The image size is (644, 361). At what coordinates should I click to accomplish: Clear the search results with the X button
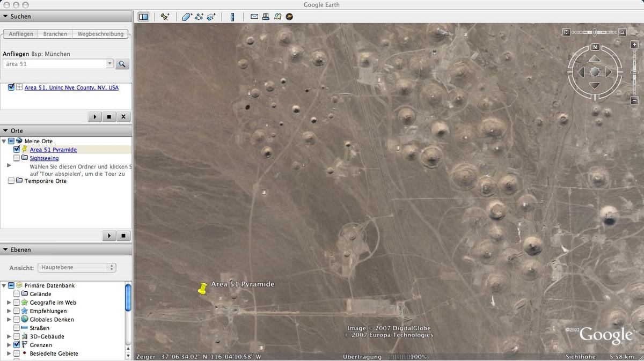click(123, 116)
